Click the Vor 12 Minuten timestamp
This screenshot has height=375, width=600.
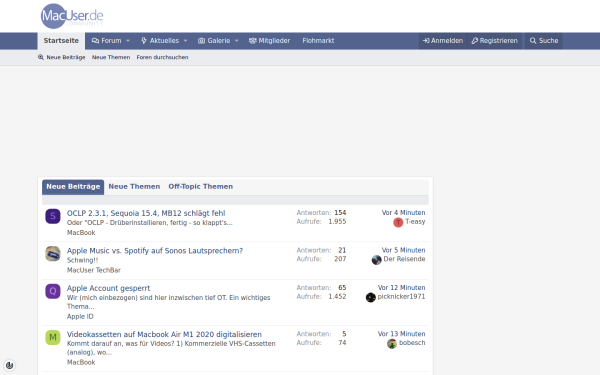point(401,288)
